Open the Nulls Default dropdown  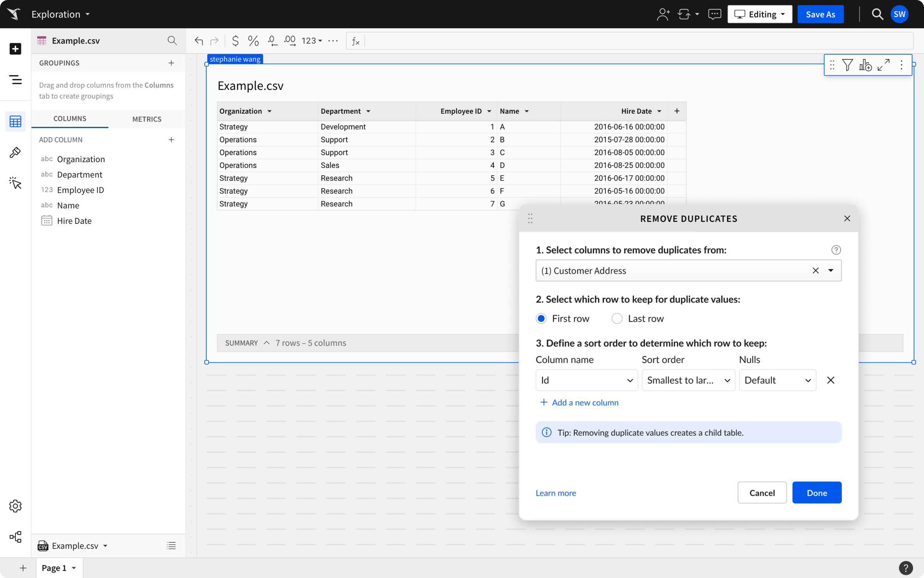pos(777,380)
